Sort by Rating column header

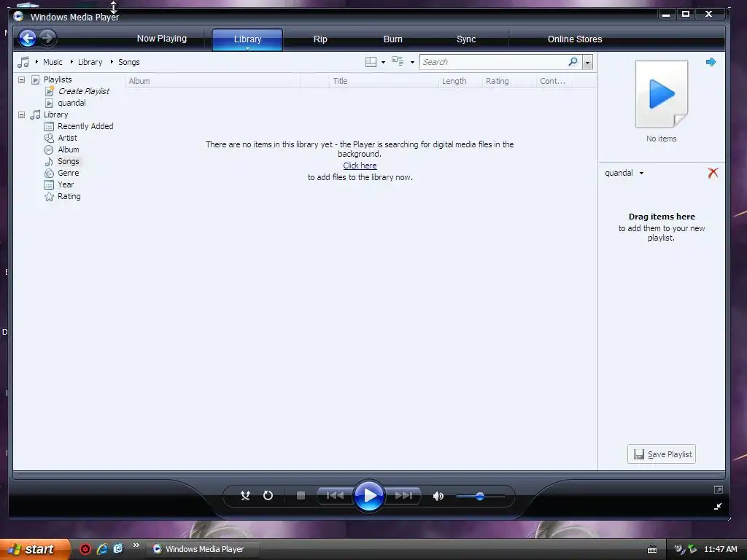pos(509,81)
